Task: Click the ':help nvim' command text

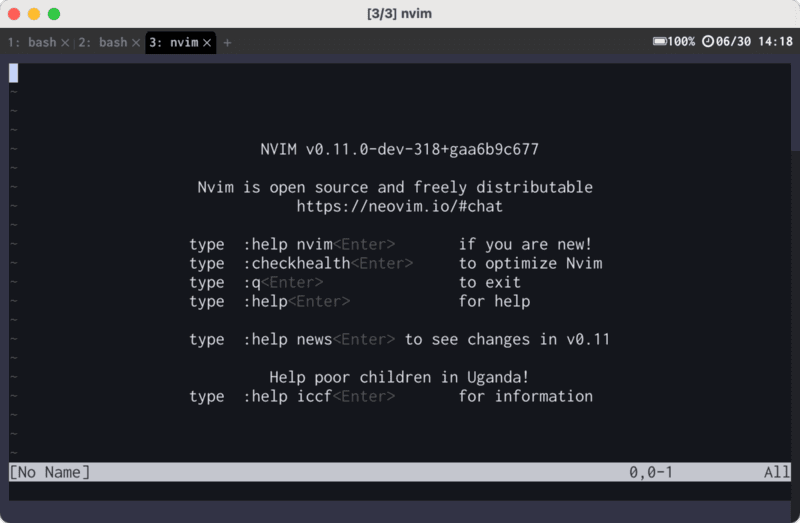Action: (x=288, y=244)
